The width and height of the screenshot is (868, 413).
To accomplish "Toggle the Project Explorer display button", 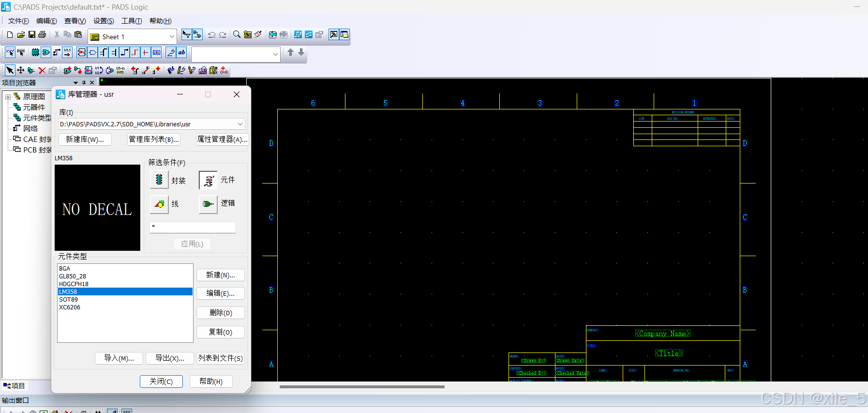I will 344,35.
